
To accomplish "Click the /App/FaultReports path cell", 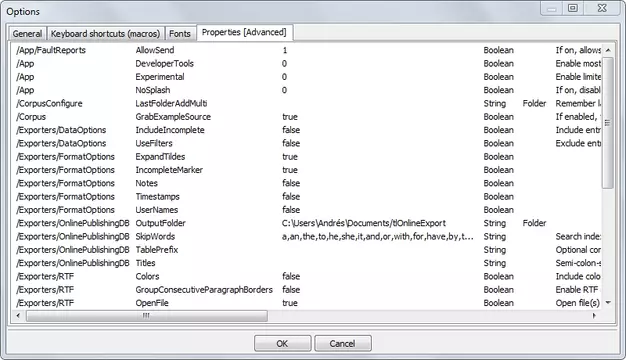I will (x=51, y=50).
